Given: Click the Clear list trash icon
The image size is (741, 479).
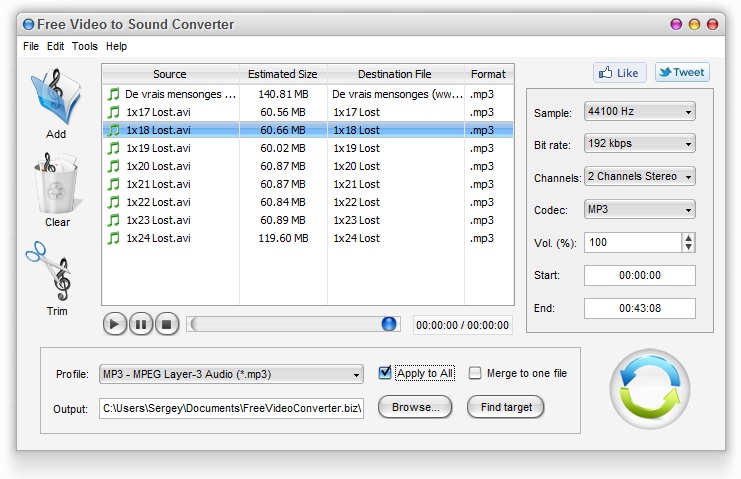Looking at the screenshot, I should [x=57, y=183].
